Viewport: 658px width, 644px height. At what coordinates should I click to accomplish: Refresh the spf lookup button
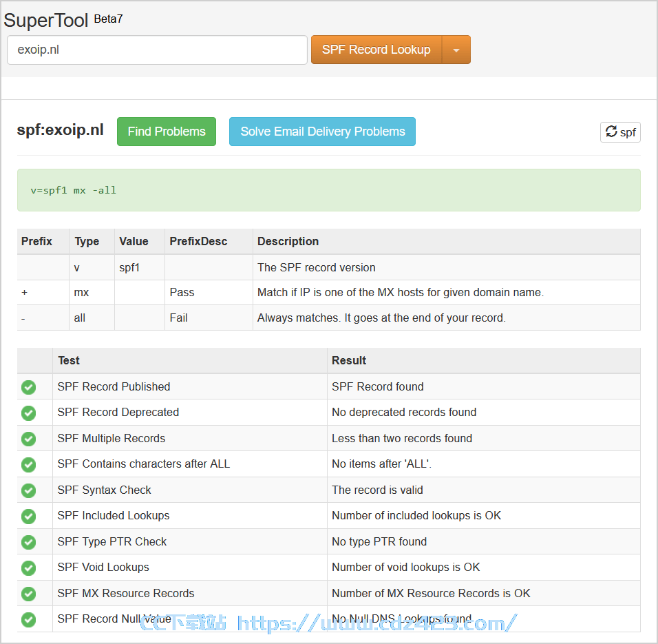click(x=620, y=132)
